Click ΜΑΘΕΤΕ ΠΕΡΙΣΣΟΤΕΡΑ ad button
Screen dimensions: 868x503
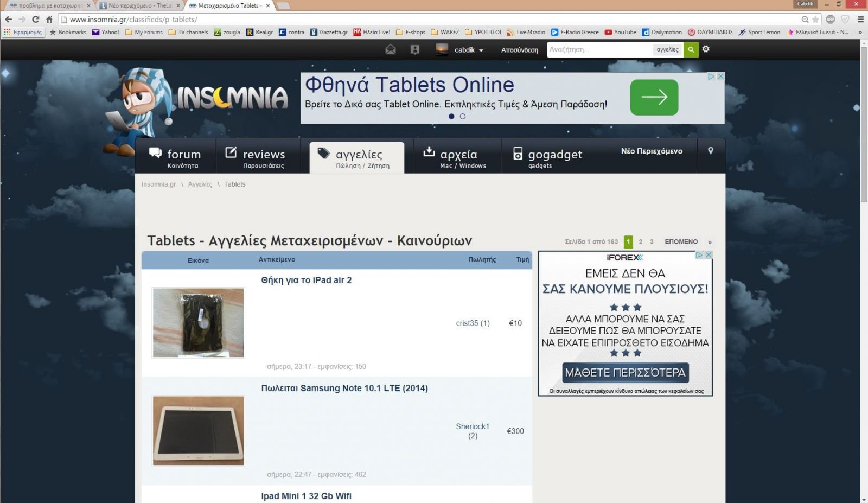click(626, 373)
